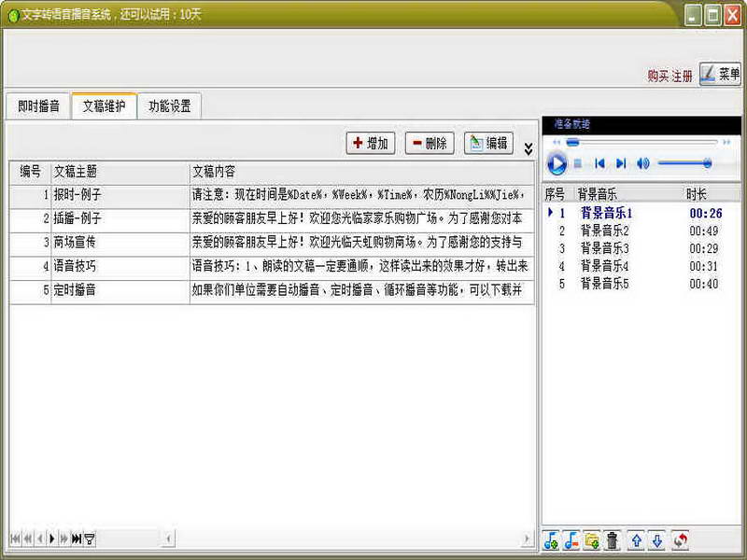Click the rewind arrows beside the progress slider
The width and height of the screenshot is (747, 560).
556,142
